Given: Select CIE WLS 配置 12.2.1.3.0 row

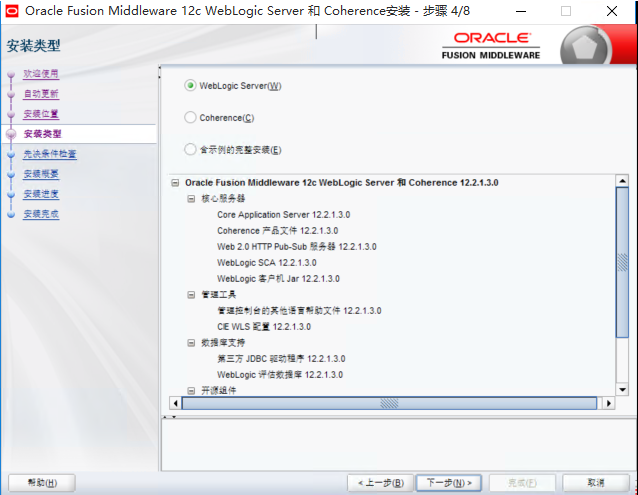Looking at the screenshot, I should tap(264, 327).
